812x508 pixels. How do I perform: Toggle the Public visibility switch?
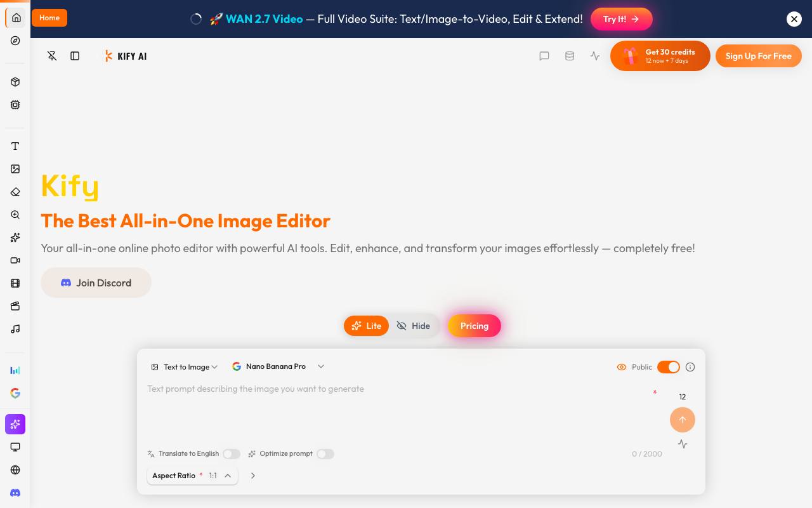669,367
